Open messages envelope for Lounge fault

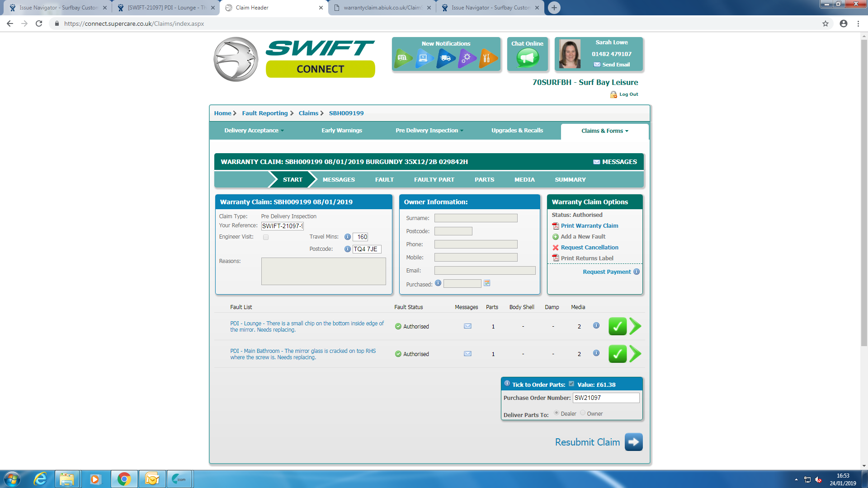tap(467, 326)
